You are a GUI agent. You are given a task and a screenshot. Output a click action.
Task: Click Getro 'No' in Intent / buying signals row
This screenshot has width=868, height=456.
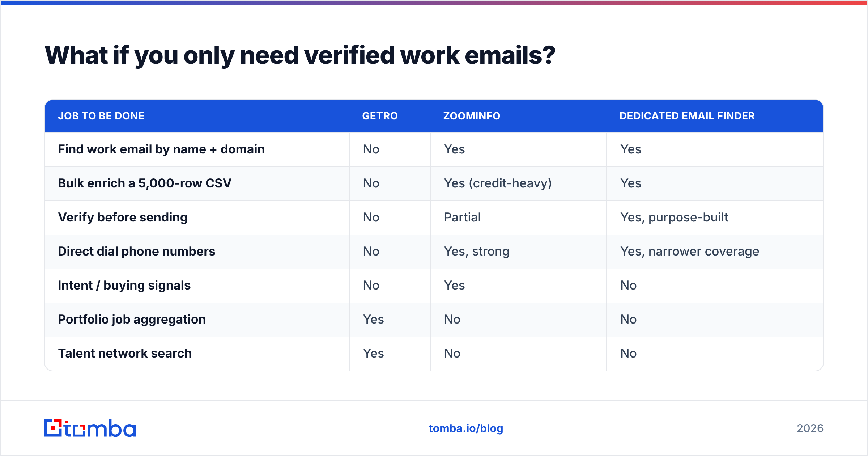371,285
